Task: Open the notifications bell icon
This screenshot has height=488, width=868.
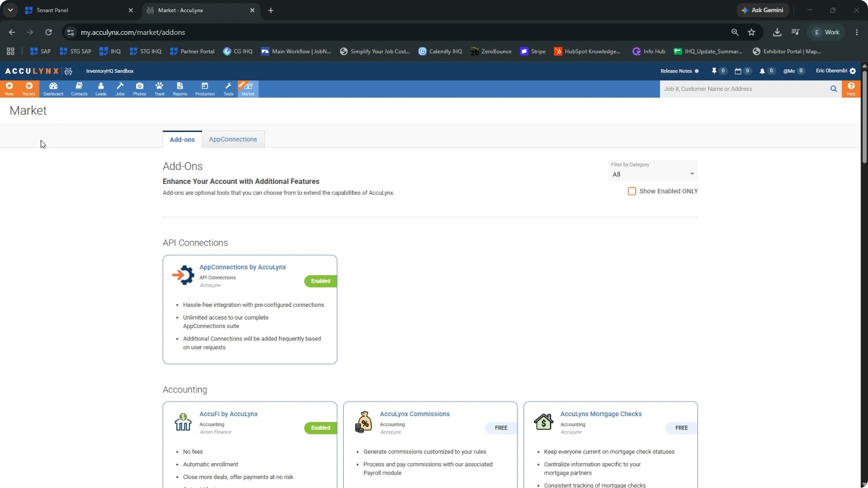Action: point(762,71)
